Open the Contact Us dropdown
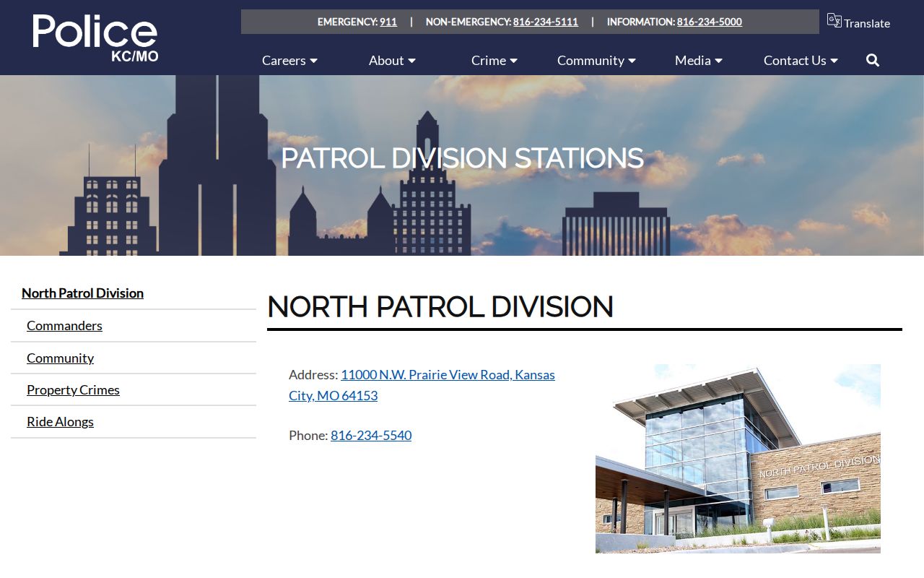Image resolution: width=924 pixels, height=578 pixels. pos(801,60)
